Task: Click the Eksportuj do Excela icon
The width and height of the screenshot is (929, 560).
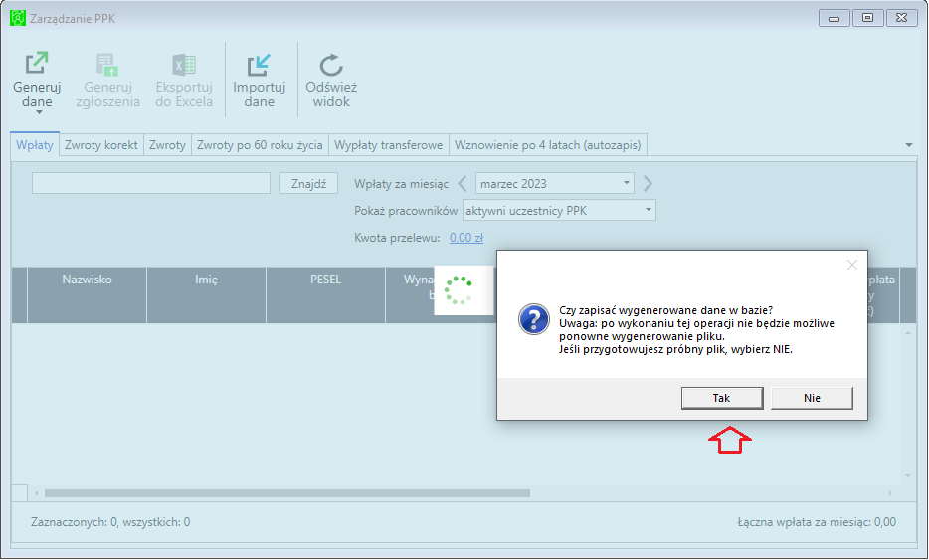Action: (x=184, y=64)
